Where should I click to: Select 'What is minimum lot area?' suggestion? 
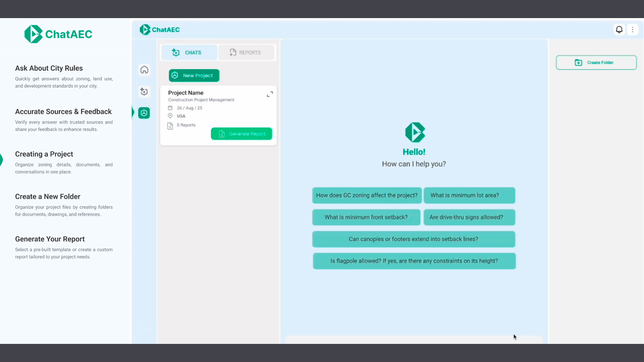[x=469, y=195]
